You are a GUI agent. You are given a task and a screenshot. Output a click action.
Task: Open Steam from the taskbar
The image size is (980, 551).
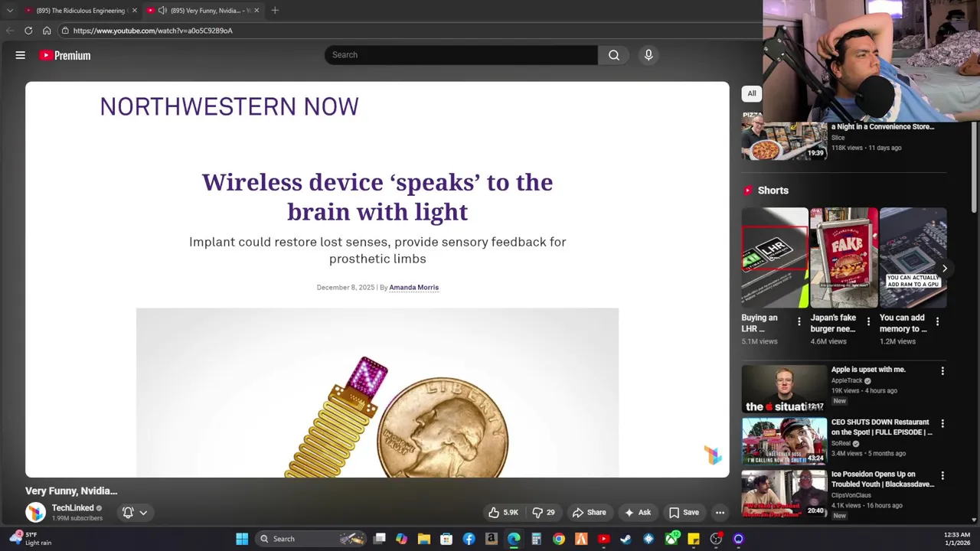[626, 539]
